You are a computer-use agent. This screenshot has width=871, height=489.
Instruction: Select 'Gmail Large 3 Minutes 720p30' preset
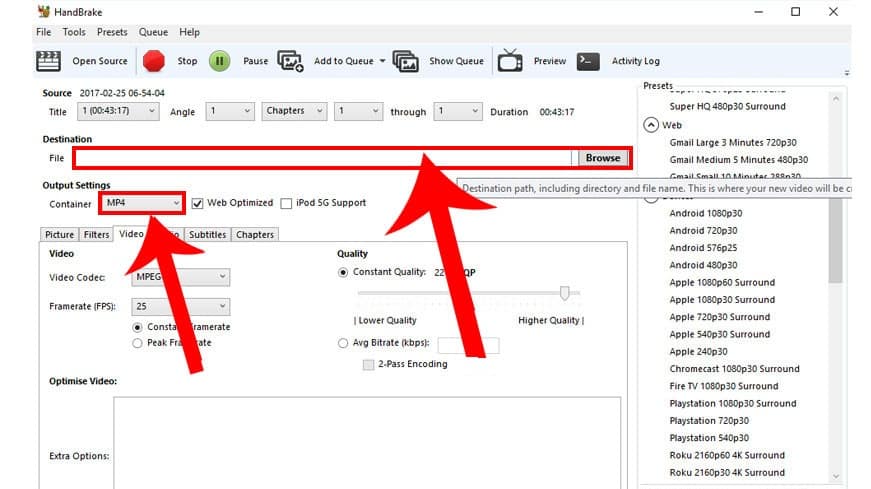coord(733,142)
